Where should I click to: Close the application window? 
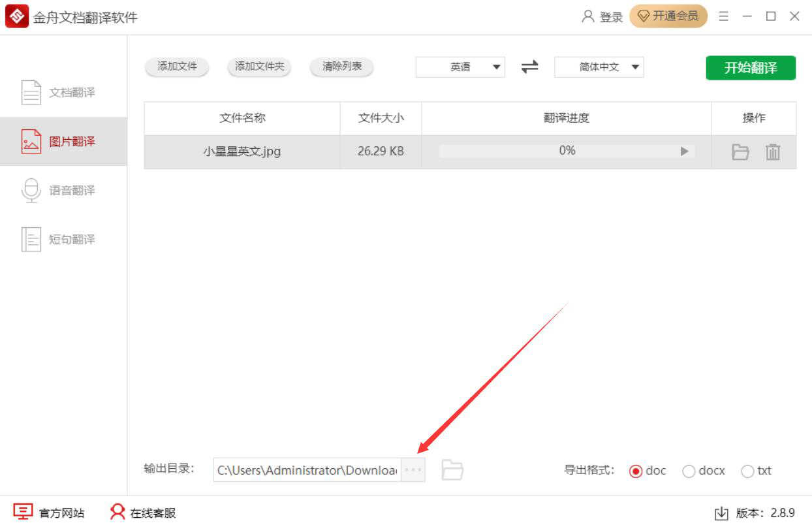click(x=794, y=16)
